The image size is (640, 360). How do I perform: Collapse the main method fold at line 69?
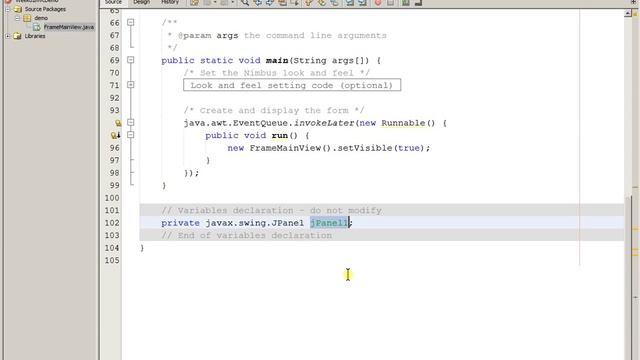tap(131, 60)
